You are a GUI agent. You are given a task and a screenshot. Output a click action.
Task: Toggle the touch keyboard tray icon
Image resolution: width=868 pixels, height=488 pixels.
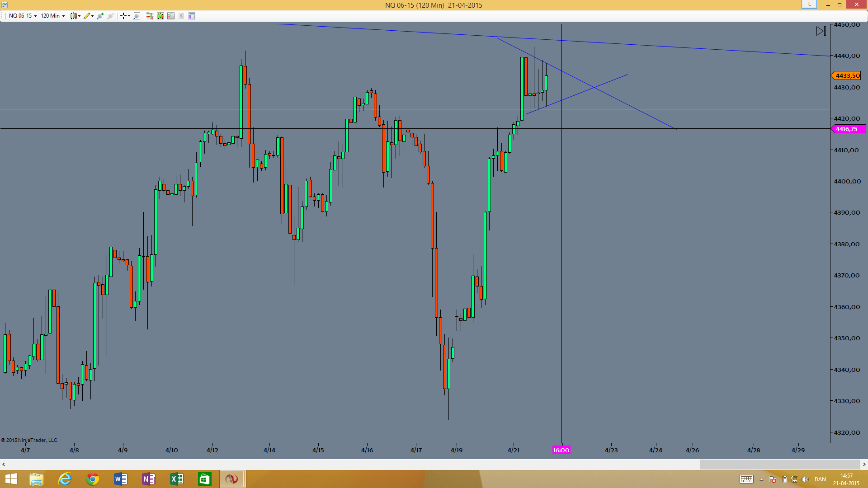tap(746, 479)
